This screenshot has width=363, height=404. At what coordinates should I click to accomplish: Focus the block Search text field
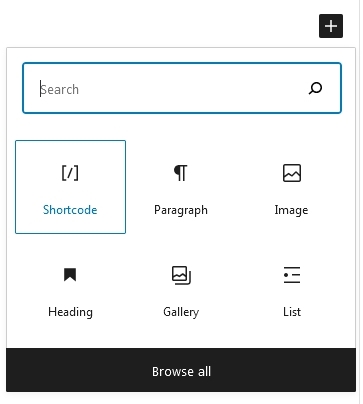[182, 88]
